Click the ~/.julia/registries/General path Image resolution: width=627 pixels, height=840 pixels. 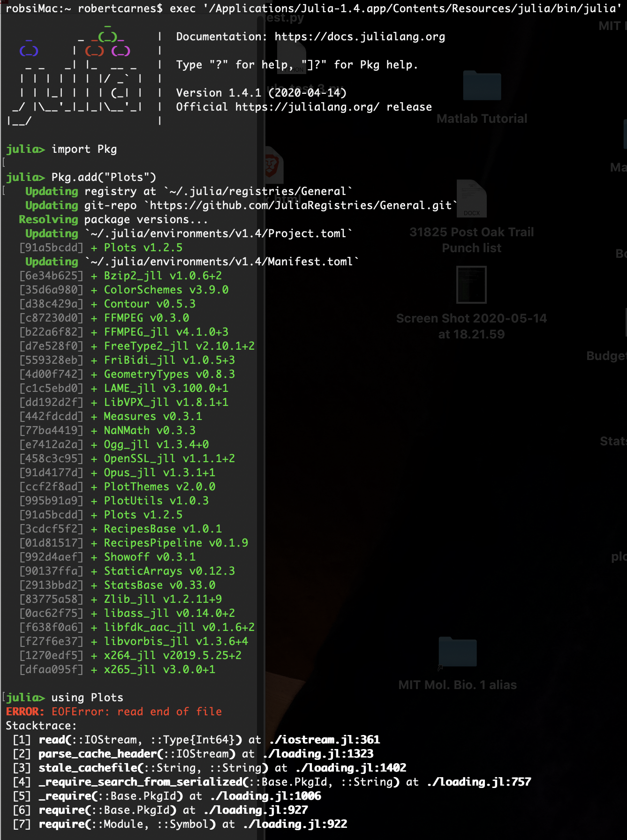click(257, 191)
